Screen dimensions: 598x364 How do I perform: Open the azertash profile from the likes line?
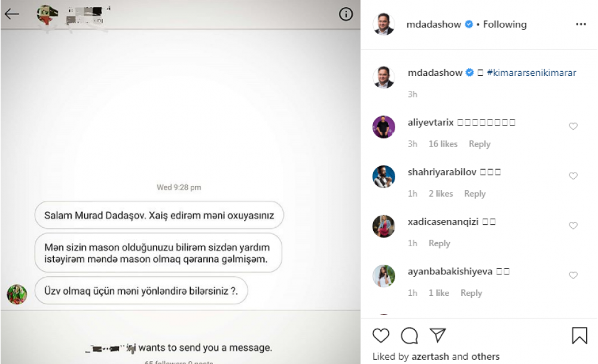(430, 356)
